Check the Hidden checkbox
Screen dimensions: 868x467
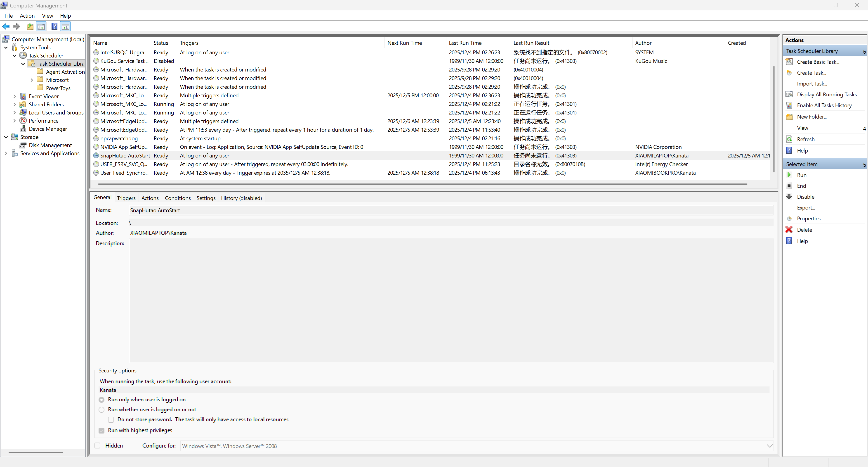point(97,446)
